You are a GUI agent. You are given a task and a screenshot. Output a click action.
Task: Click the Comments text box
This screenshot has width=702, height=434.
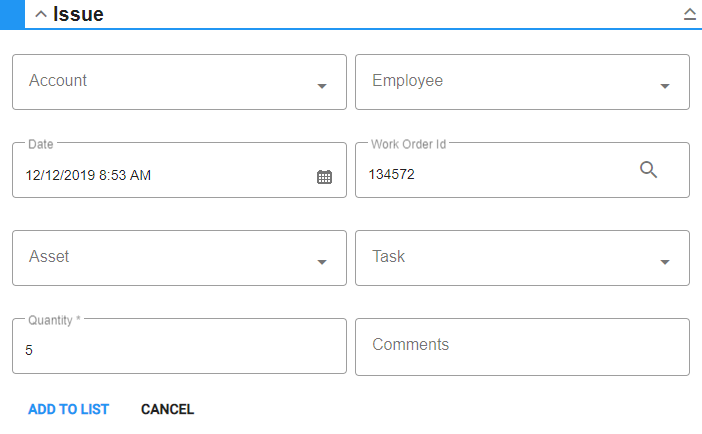tap(522, 347)
